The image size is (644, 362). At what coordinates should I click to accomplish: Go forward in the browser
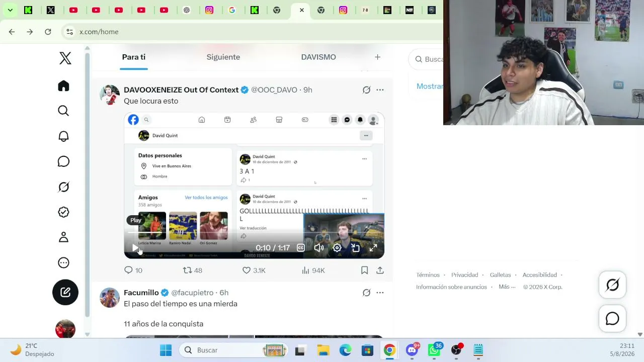(30, 32)
